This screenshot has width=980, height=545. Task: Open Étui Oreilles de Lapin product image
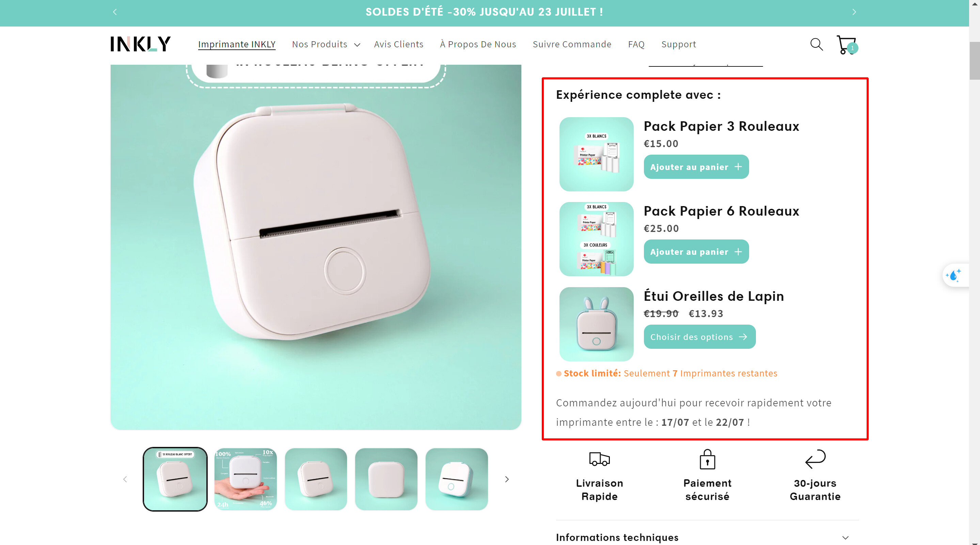pos(596,324)
